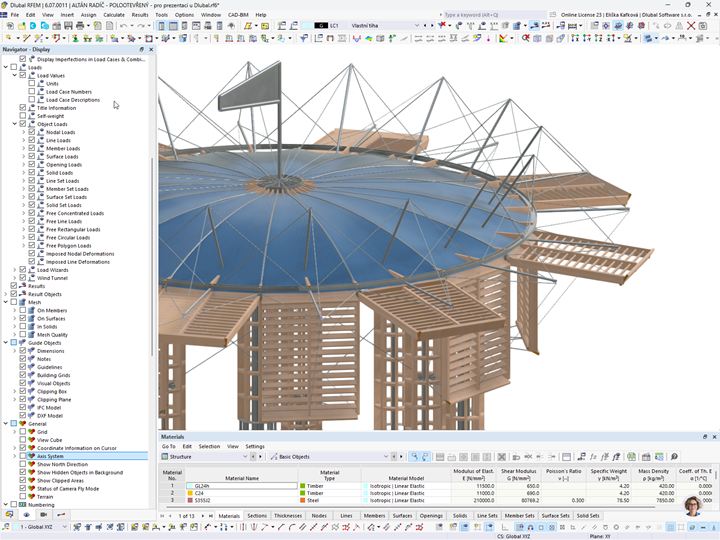The image size is (720, 540).
Task: Open the Calculate menu
Action: pyautogui.click(x=113, y=15)
